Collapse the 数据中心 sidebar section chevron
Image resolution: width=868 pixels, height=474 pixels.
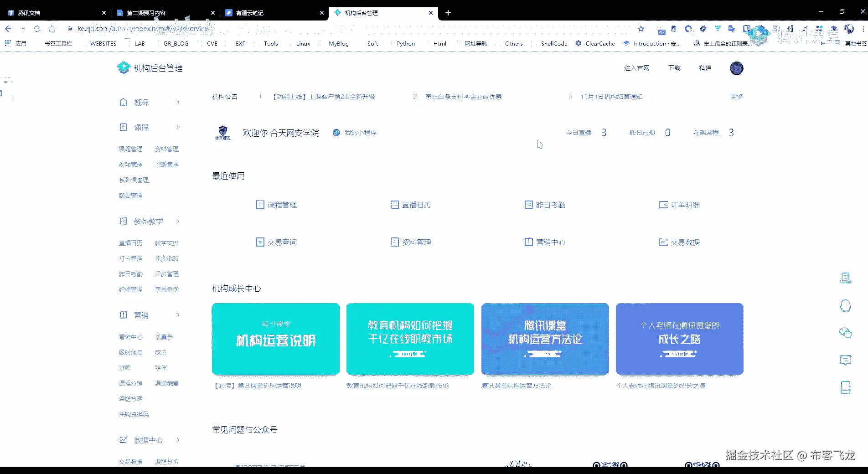pyautogui.click(x=178, y=440)
